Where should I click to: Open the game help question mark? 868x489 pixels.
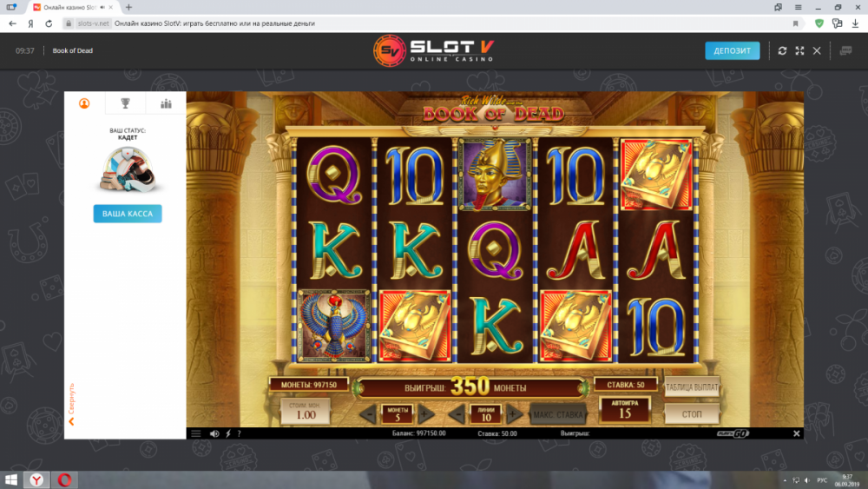(x=240, y=433)
